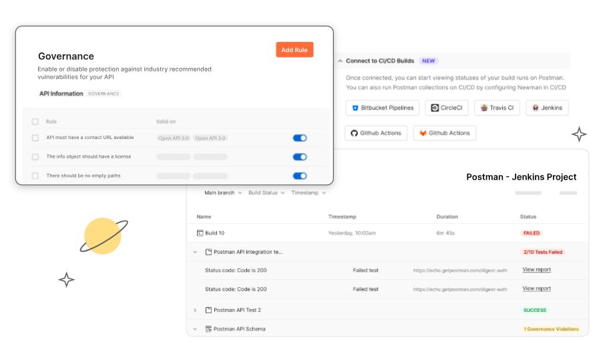Tick the select-all checkbox beside the Rule header
611x364 pixels.
pos(35,122)
